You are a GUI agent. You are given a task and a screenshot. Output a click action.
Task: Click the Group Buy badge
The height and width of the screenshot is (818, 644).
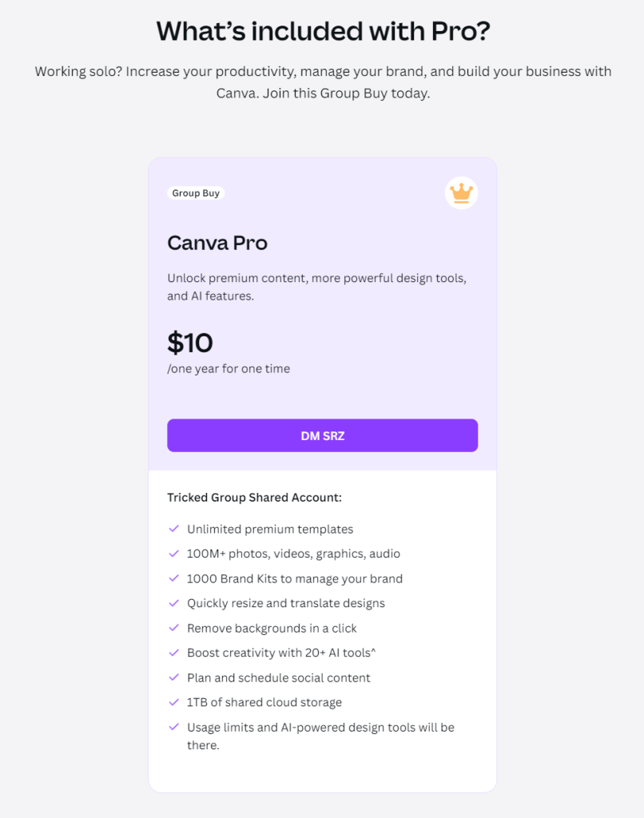click(196, 193)
